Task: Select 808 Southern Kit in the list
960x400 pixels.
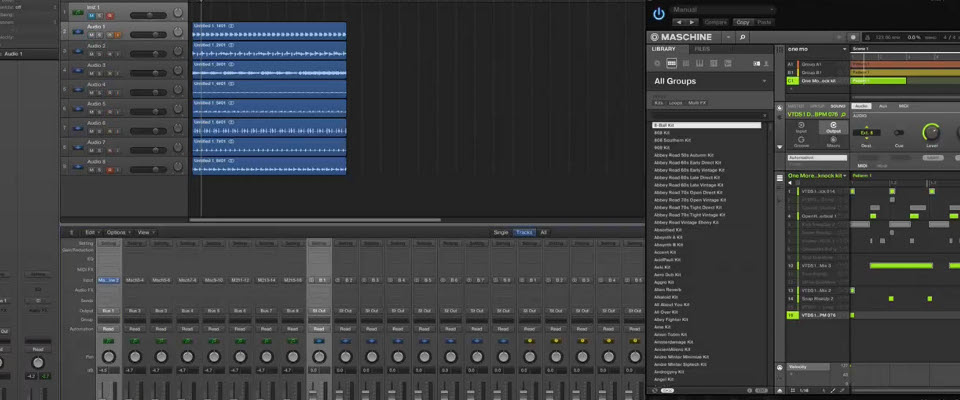Action: point(673,140)
